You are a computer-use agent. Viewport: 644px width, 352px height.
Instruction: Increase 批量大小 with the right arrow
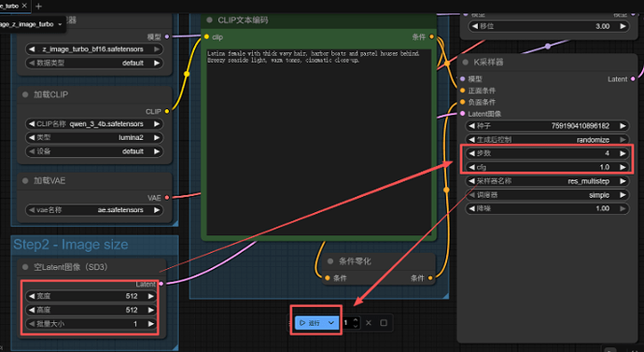tap(150, 324)
